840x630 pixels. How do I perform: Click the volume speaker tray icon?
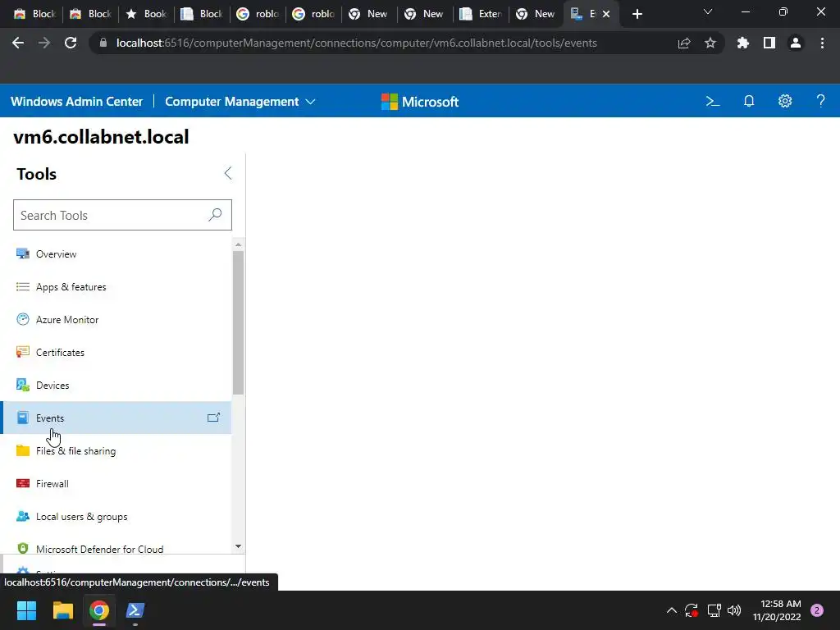[x=734, y=610]
